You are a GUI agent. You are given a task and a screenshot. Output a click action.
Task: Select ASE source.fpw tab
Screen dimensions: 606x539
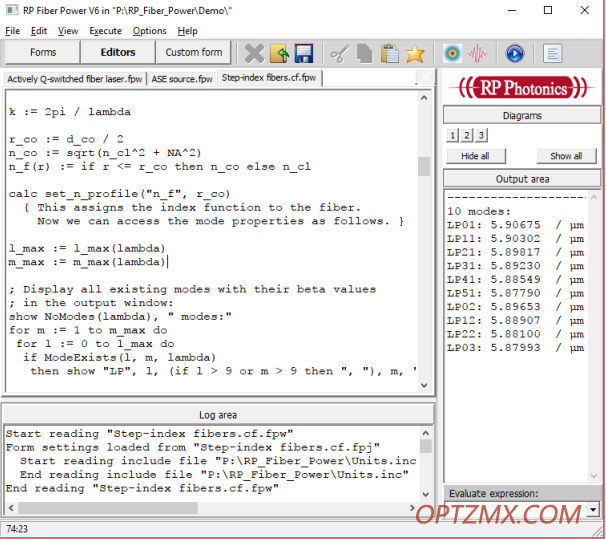point(182,79)
